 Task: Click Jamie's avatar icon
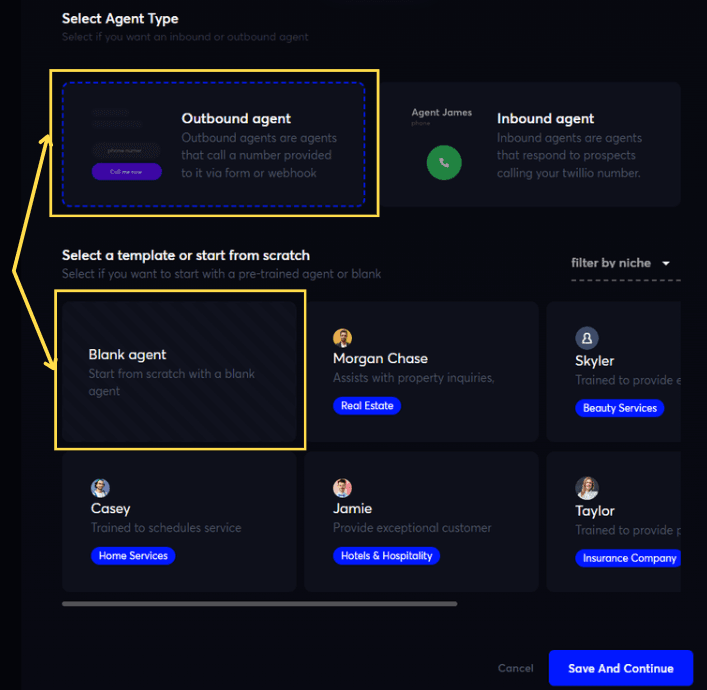point(342,488)
